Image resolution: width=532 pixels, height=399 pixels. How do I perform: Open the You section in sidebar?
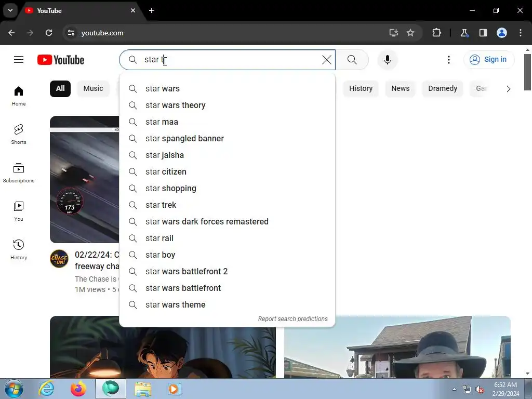click(x=19, y=211)
